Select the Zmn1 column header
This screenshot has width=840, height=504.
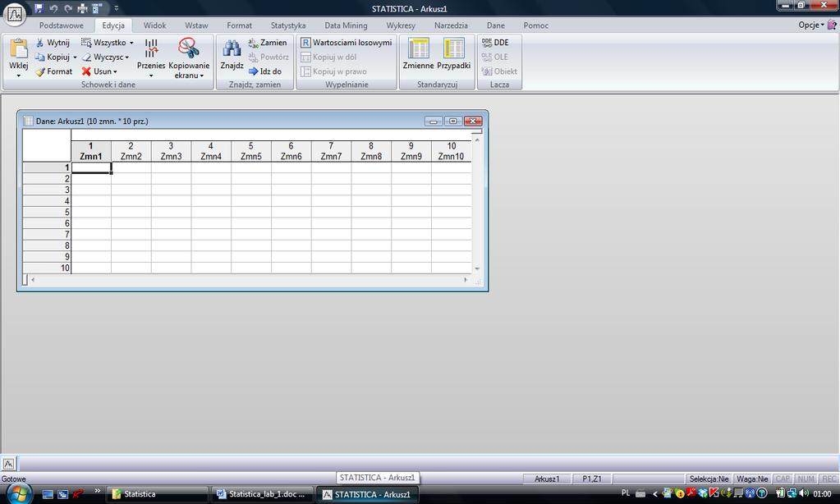pyautogui.click(x=91, y=151)
